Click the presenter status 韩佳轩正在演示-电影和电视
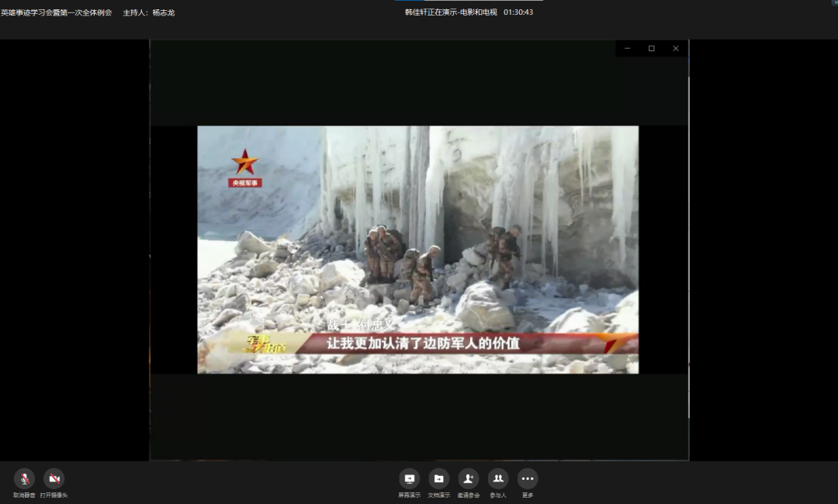The image size is (838, 504). point(451,12)
